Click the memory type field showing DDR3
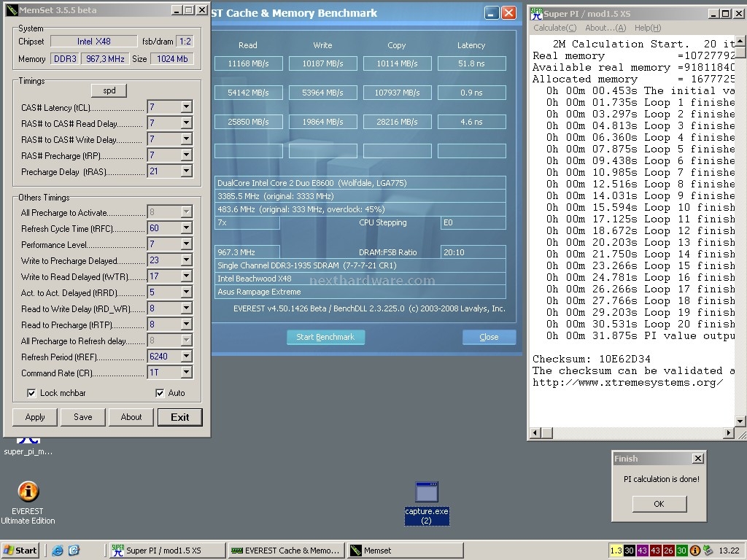 pyautogui.click(x=65, y=59)
